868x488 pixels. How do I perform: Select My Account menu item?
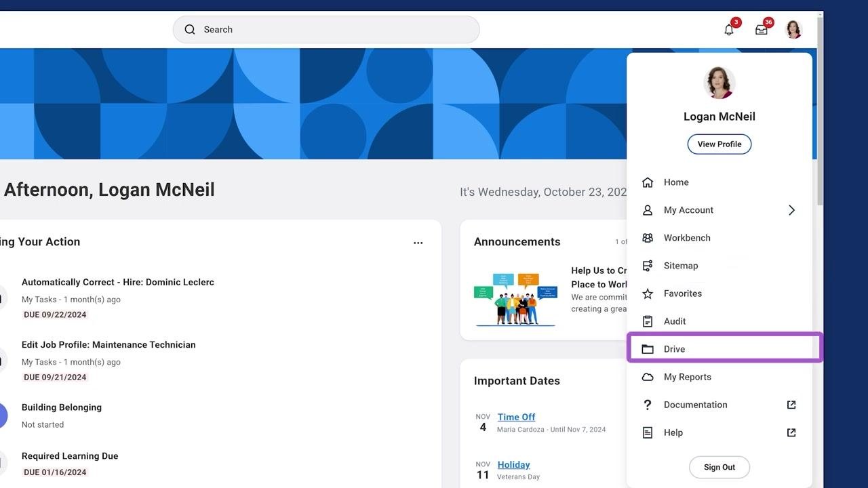[x=719, y=210]
